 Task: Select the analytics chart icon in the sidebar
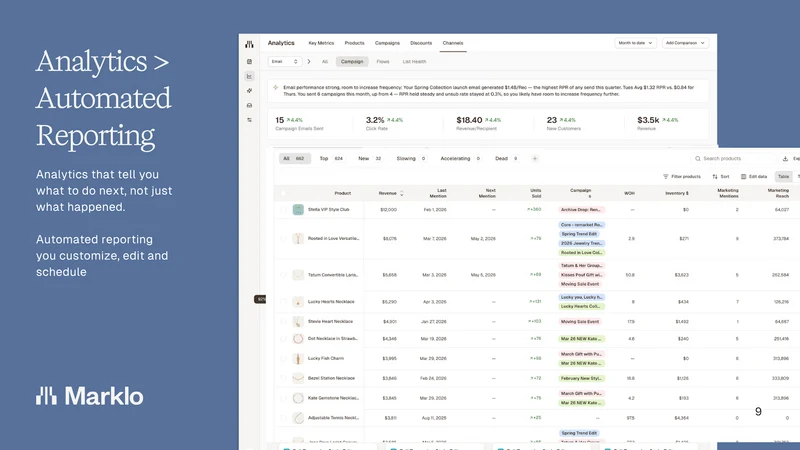click(249, 76)
